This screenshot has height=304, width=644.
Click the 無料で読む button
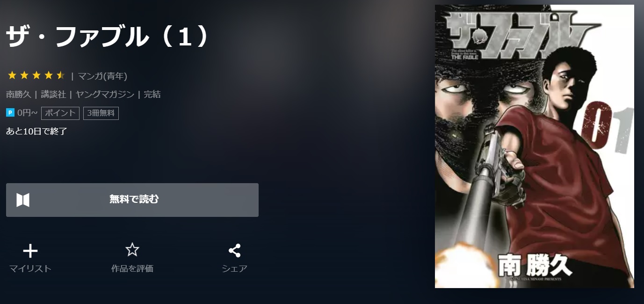tap(132, 200)
